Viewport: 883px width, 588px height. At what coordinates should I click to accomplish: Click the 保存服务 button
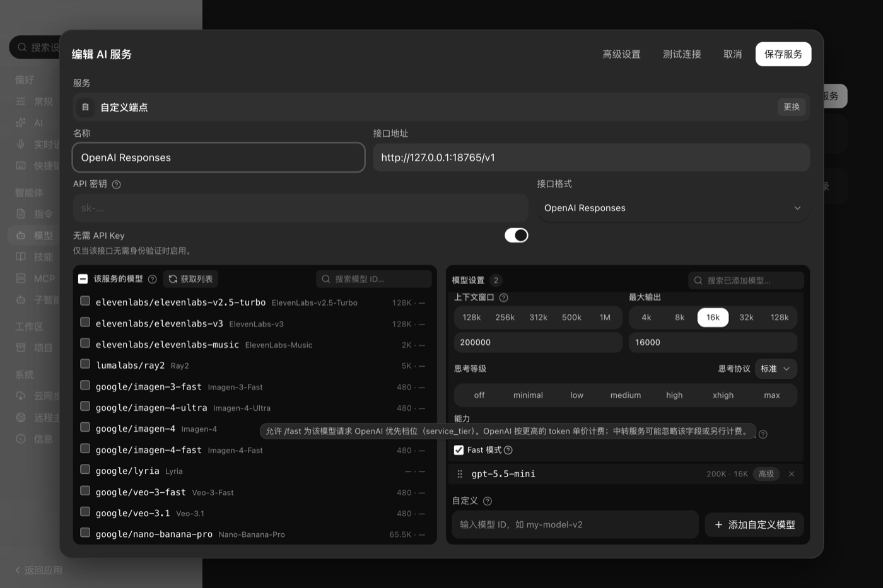point(783,54)
